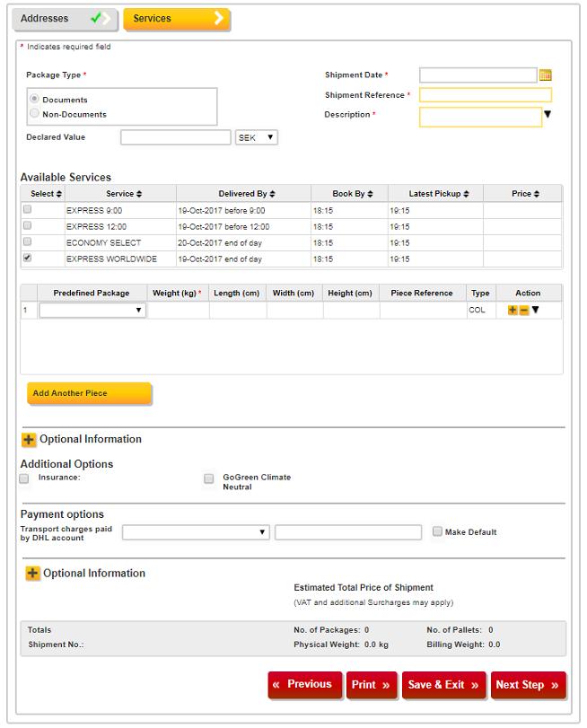
Task: Open the SEK currency dropdown
Action: point(257,137)
